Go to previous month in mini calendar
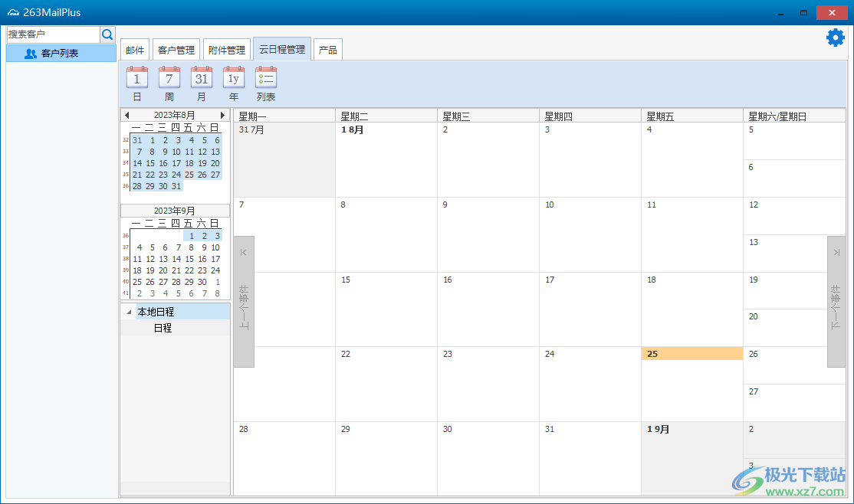Screen dimensions: 854x504 coord(126,115)
